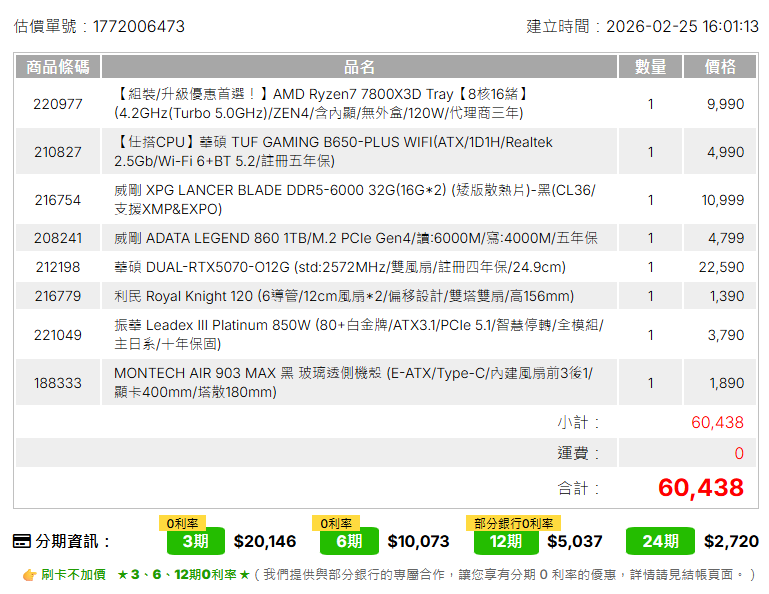Click the 詳情請見結帳頁面 note

coord(681,574)
